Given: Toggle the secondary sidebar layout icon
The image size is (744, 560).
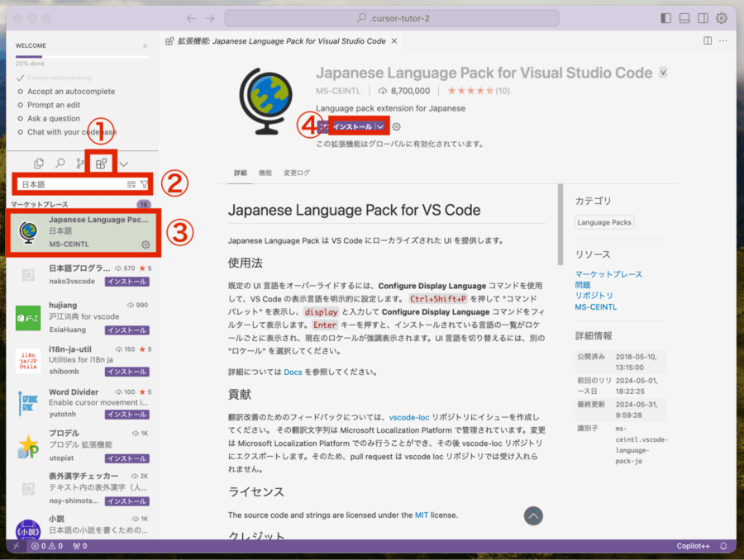Looking at the screenshot, I should [703, 18].
